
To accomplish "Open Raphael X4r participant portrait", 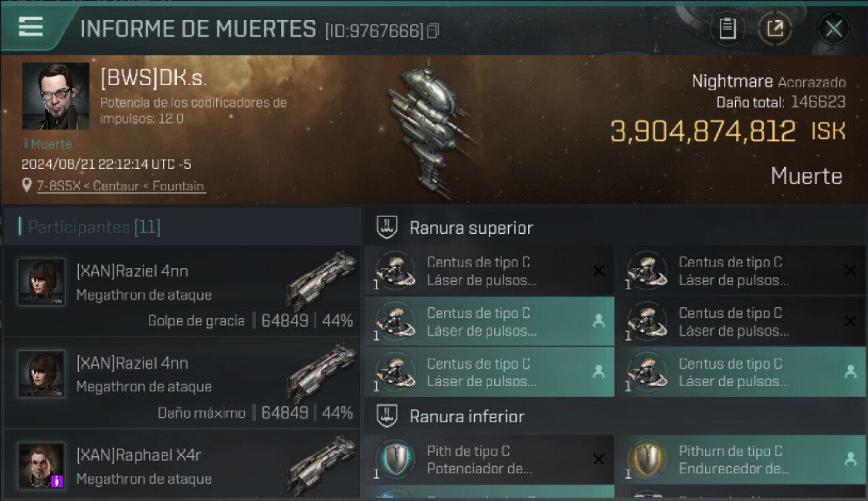I will [x=41, y=465].
